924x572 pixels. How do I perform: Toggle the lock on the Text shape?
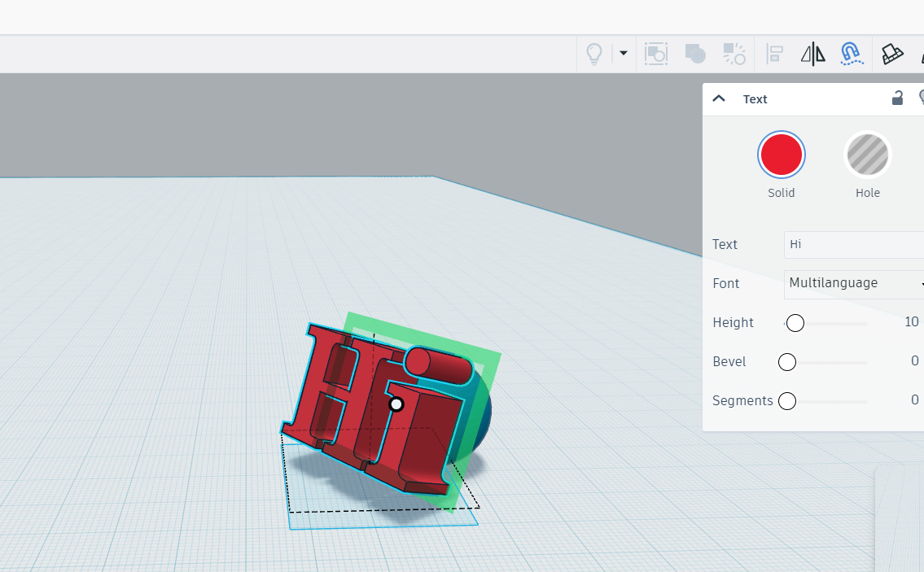(897, 98)
